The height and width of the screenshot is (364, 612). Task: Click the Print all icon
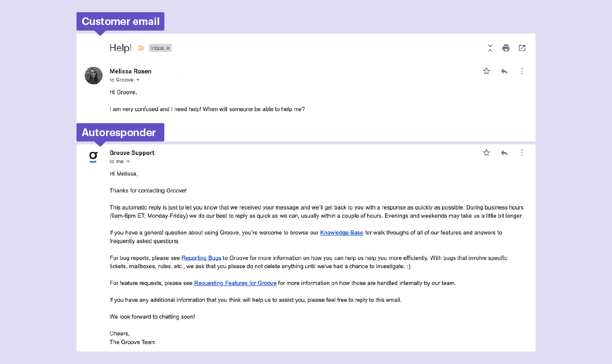pyautogui.click(x=505, y=47)
